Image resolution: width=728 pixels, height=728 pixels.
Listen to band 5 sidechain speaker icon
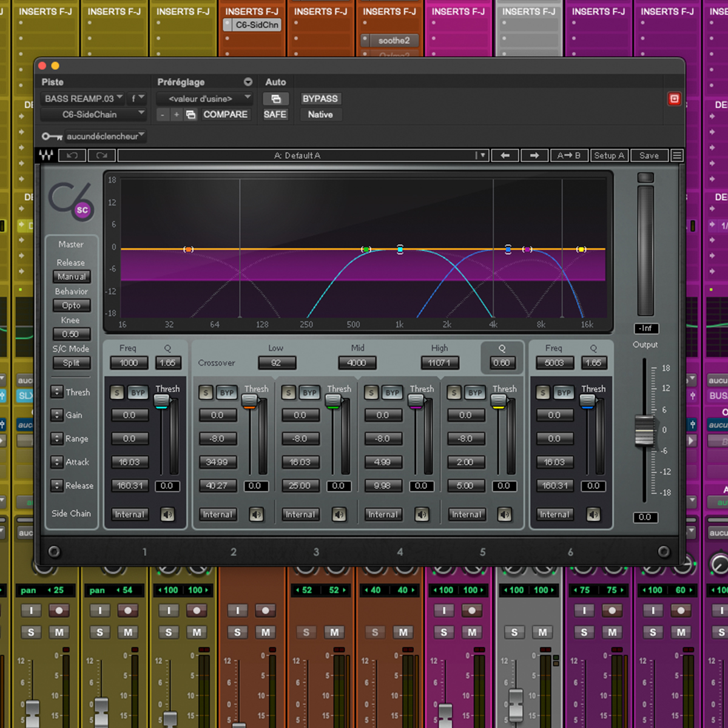point(505,514)
